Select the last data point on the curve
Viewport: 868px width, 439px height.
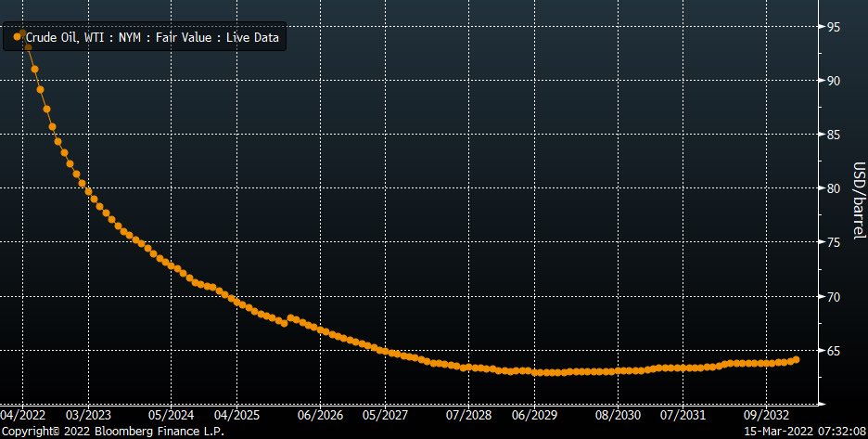[796, 360]
